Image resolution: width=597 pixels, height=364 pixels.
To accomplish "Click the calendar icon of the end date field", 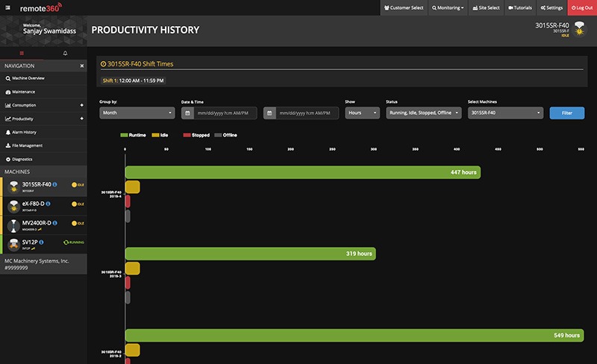I will point(270,113).
